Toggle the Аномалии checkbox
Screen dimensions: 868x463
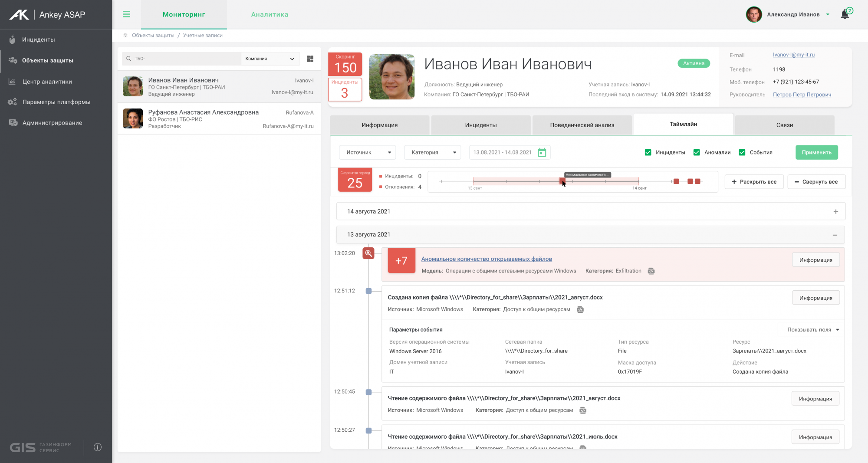(697, 152)
